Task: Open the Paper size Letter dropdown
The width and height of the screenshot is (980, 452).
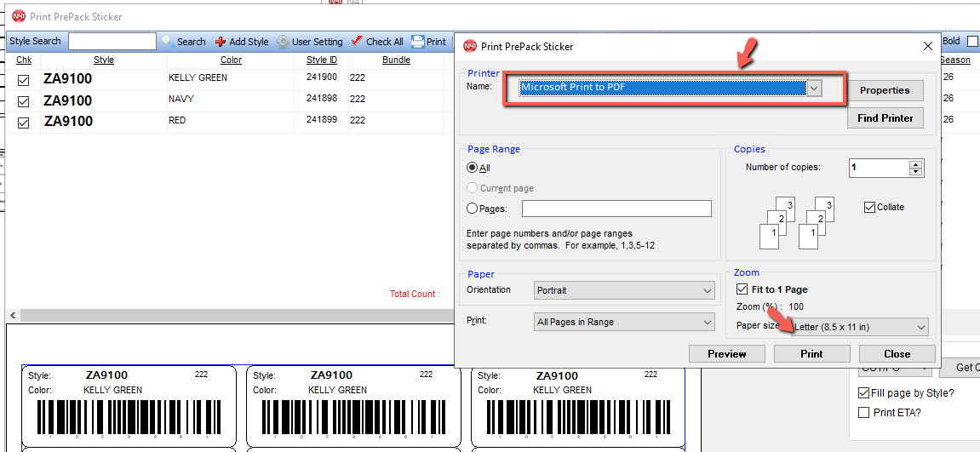Action: (860, 327)
